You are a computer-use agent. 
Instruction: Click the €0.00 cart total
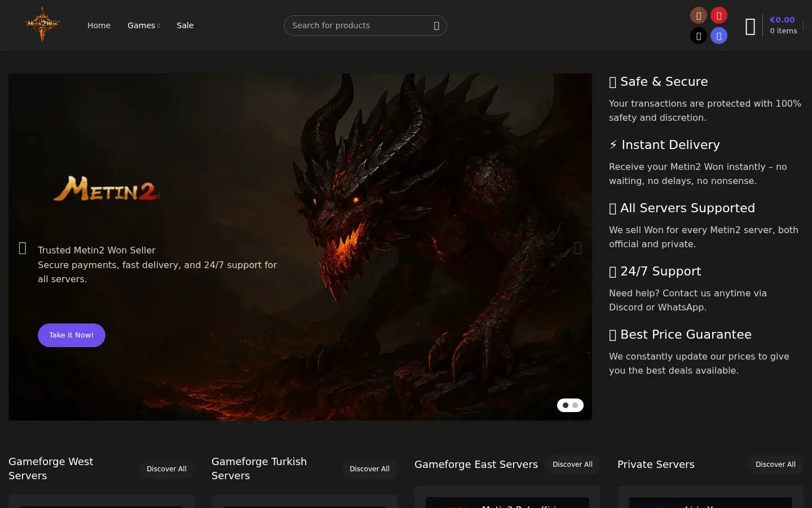click(782, 20)
